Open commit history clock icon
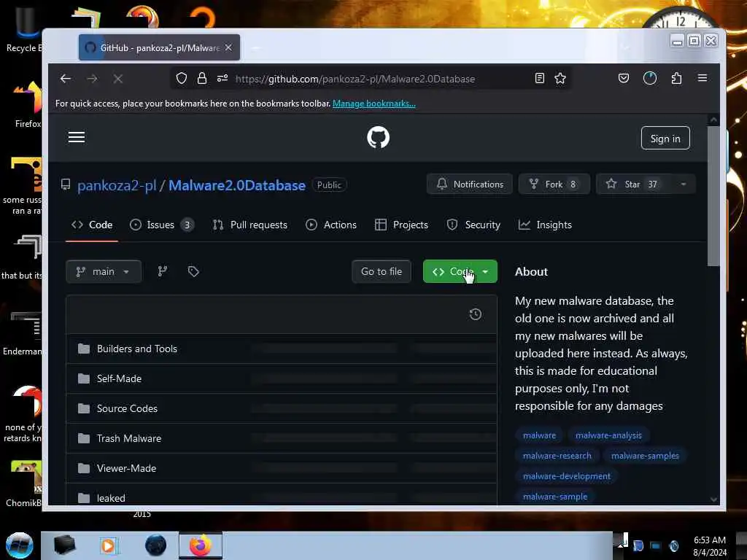The height and width of the screenshot is (560, 747). (x=475, y=314)
